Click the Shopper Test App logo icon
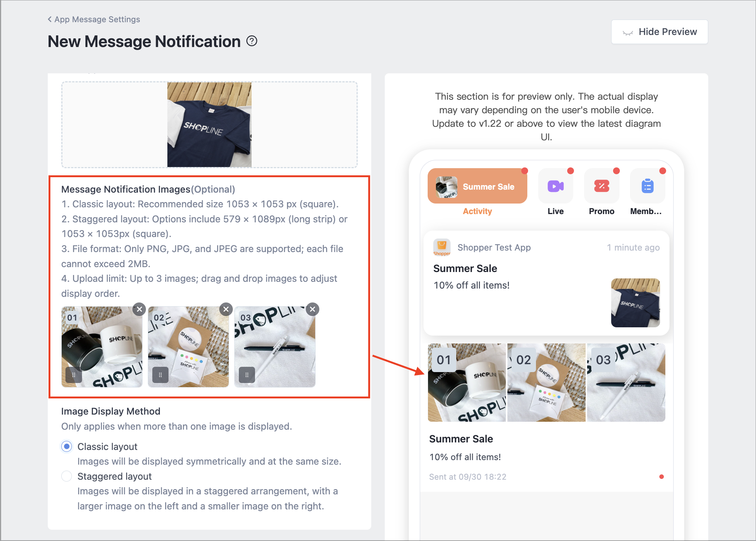 (x=442, y=248)
